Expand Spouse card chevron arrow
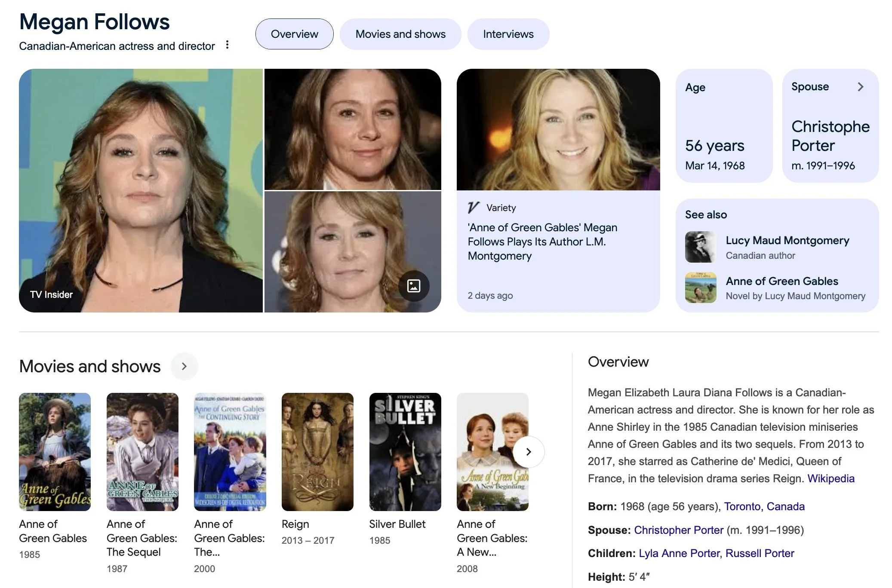 [x=860, y=87]
